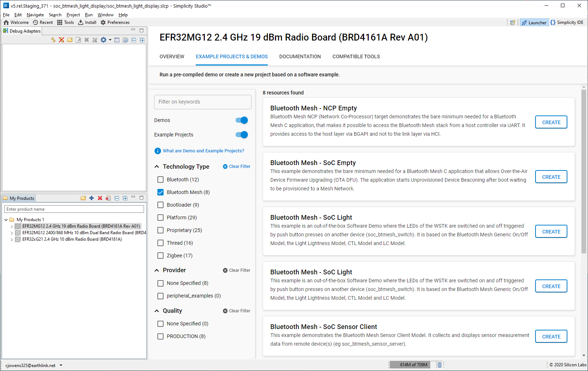Click the trash can icon to run garbage collection
The image size is (588, 371).
[x=439, y=365]
